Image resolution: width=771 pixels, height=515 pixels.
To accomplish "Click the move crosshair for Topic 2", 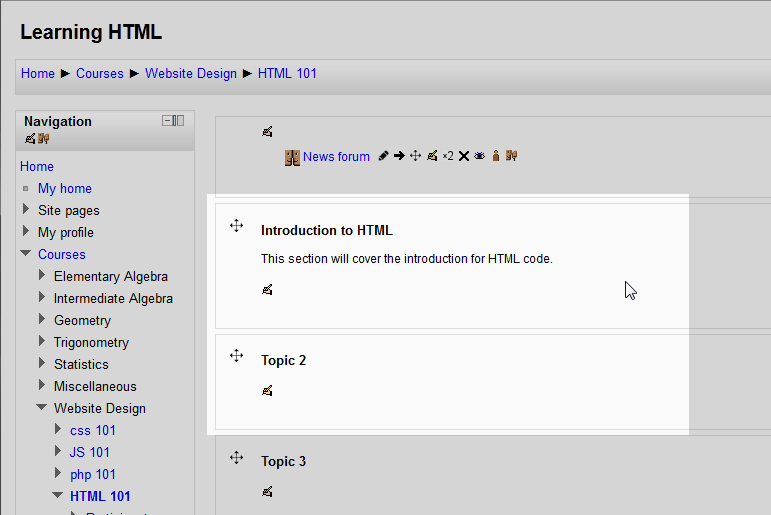I will [x=237, y=355].
